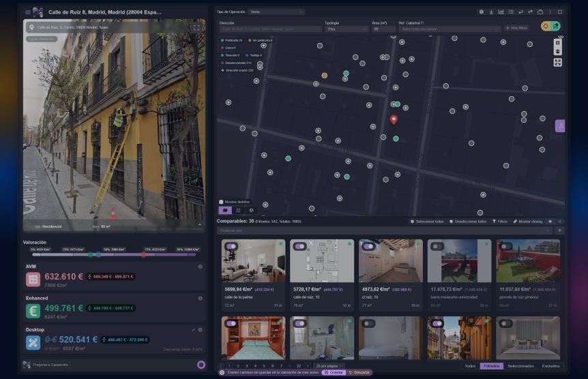Click the Más filtros button
The image size is (588, 379).
tap(516, 28)
